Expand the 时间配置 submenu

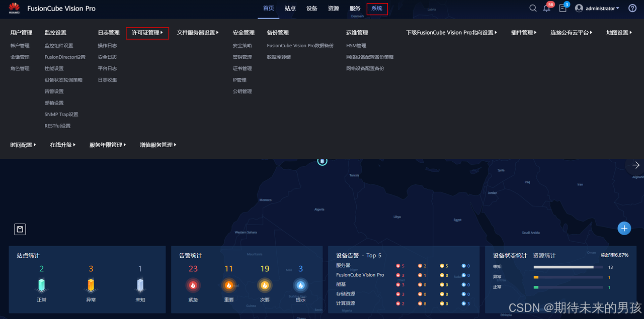pos(23,145)
